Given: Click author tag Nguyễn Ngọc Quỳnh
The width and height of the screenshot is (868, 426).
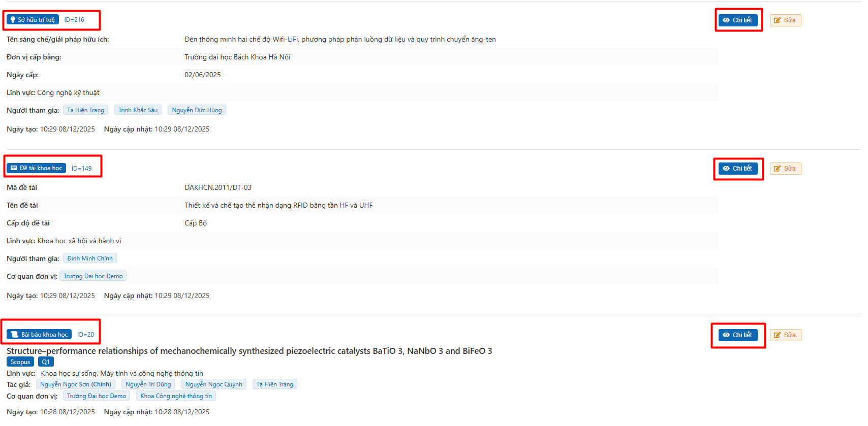Looking at the screenshot, I should tap(213, 384).
